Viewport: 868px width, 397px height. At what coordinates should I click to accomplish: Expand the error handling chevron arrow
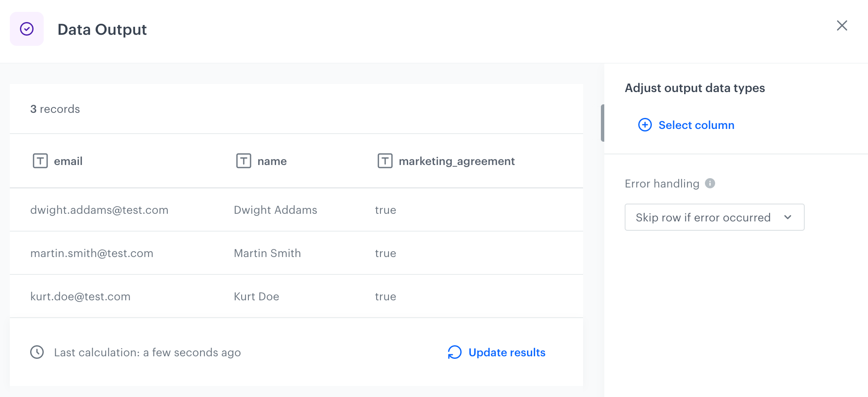coord(788,217)
